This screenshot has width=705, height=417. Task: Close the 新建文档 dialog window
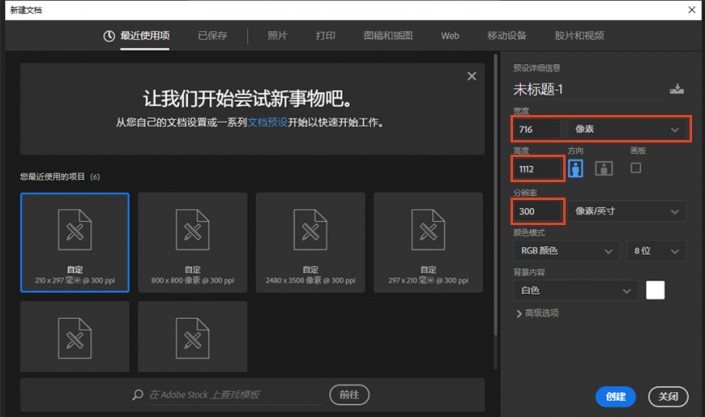click(x=692, y=10)
